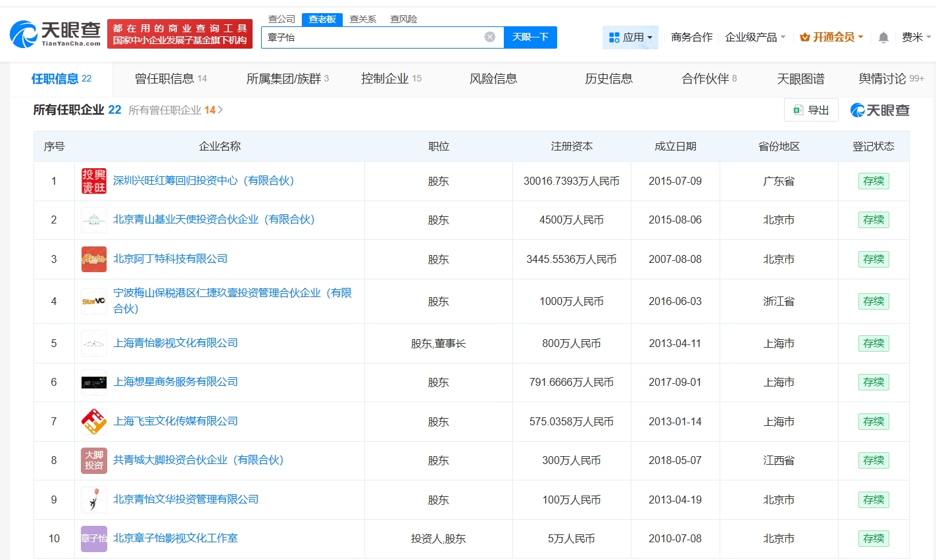Screen dimensions: 936x560
Task: Open the notification bell icon
Action: pyautogui.click(x=883, y=37)
